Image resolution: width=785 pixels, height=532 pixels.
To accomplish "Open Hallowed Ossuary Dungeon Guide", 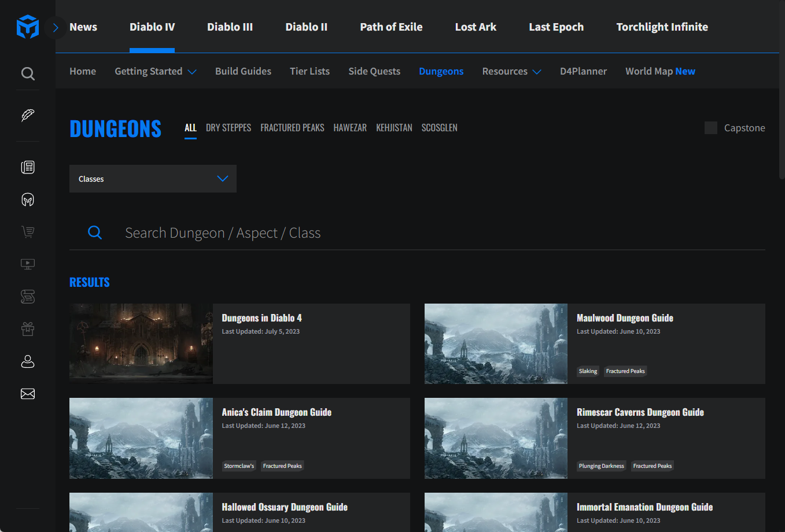I will 285,507.
